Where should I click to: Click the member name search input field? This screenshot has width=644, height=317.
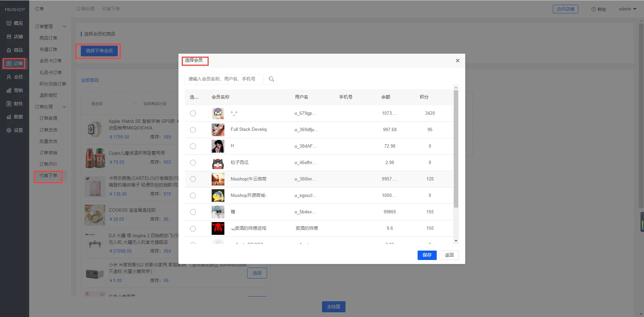(x=224, y=79)
